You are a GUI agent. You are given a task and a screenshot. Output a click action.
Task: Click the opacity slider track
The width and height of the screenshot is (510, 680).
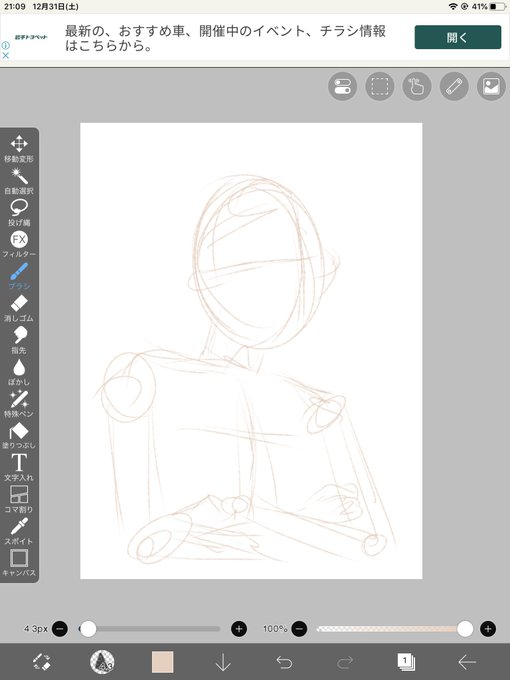coord(395,628)
